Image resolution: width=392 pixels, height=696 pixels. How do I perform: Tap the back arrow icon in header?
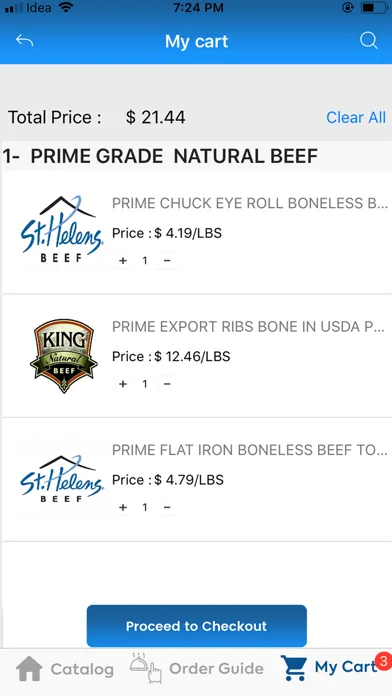[x=24, y=41]
